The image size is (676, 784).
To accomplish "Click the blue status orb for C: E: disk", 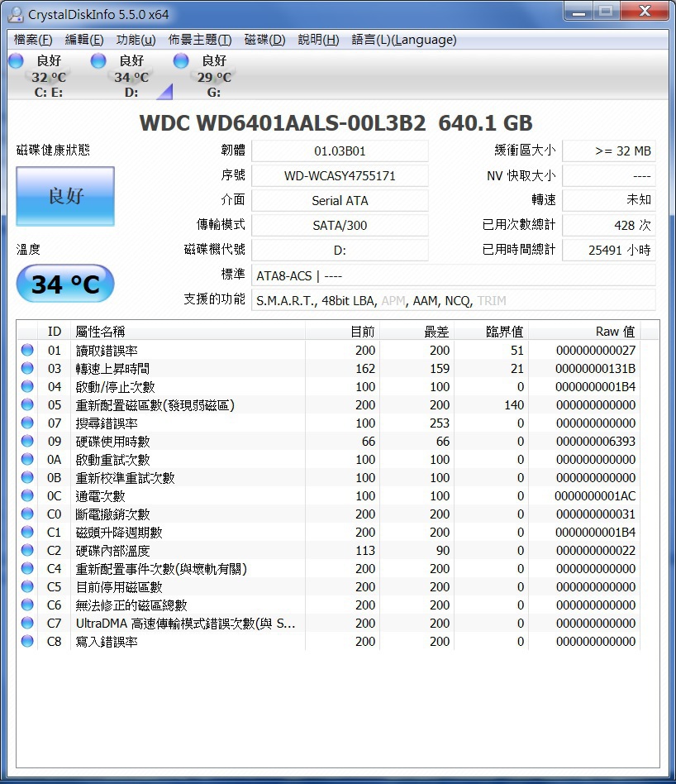I will [x=16, y=61].
